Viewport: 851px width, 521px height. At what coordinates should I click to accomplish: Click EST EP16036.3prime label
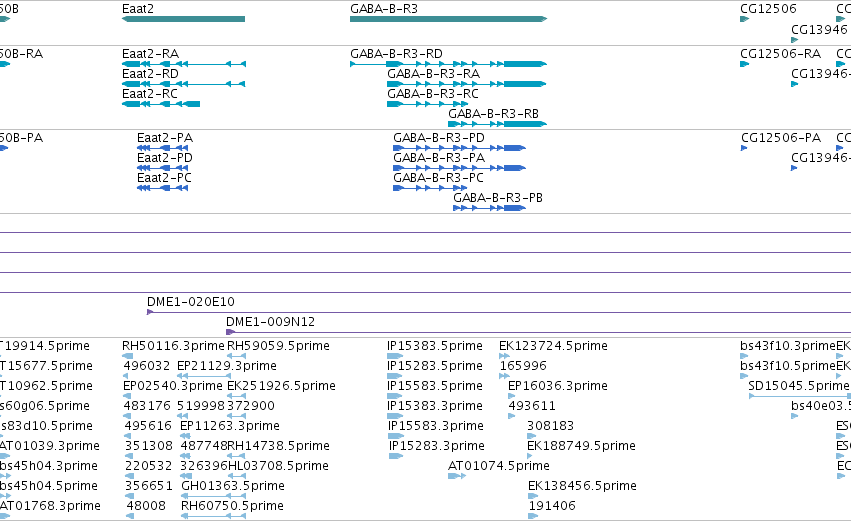pyautogui.click(x=558, y=386)
